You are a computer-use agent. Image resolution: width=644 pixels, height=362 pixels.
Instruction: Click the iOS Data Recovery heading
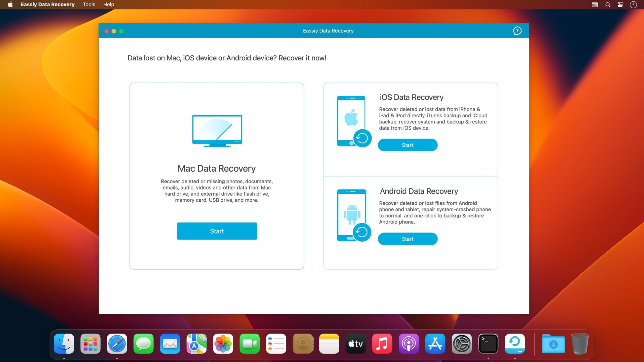[x=412, y=97]
